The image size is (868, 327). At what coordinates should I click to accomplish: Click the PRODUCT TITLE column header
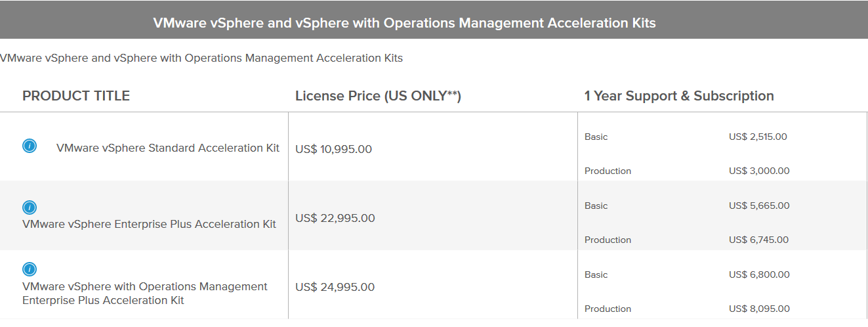tap(76, 96)
